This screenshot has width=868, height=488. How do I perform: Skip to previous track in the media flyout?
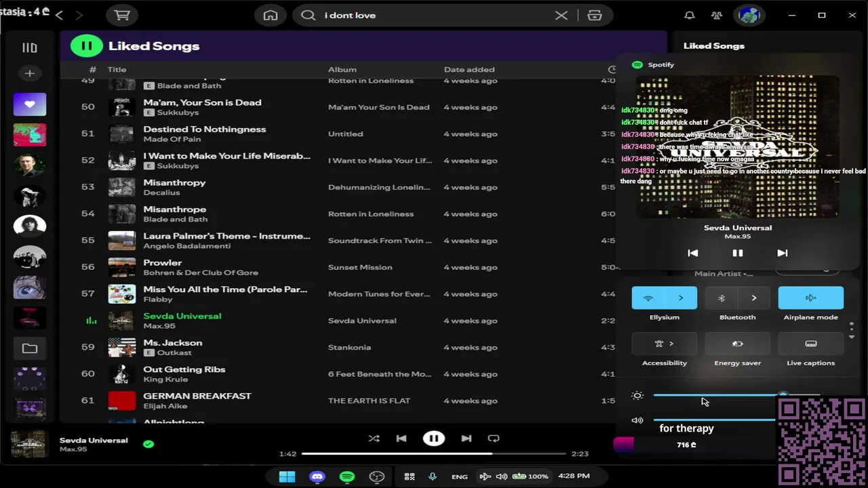pos(692,253)
